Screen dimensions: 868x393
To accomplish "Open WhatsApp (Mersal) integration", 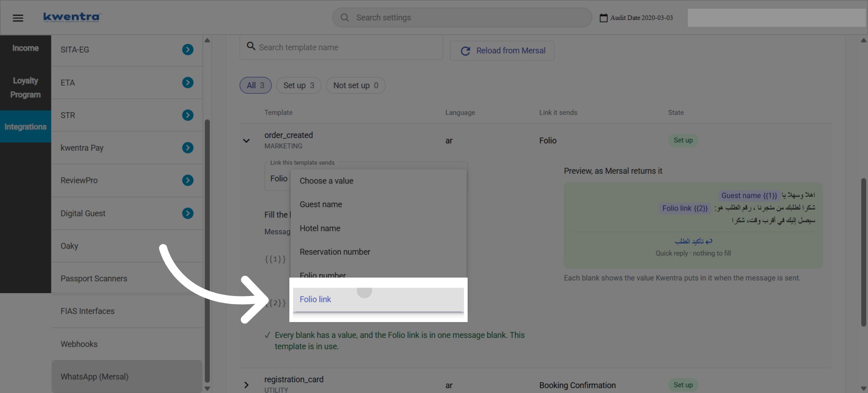I will [127, 377].
